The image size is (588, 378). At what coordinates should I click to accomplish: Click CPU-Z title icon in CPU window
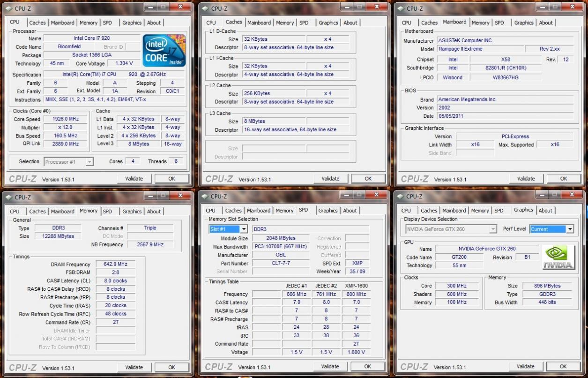pyautogui.click(x=8, y=8)
